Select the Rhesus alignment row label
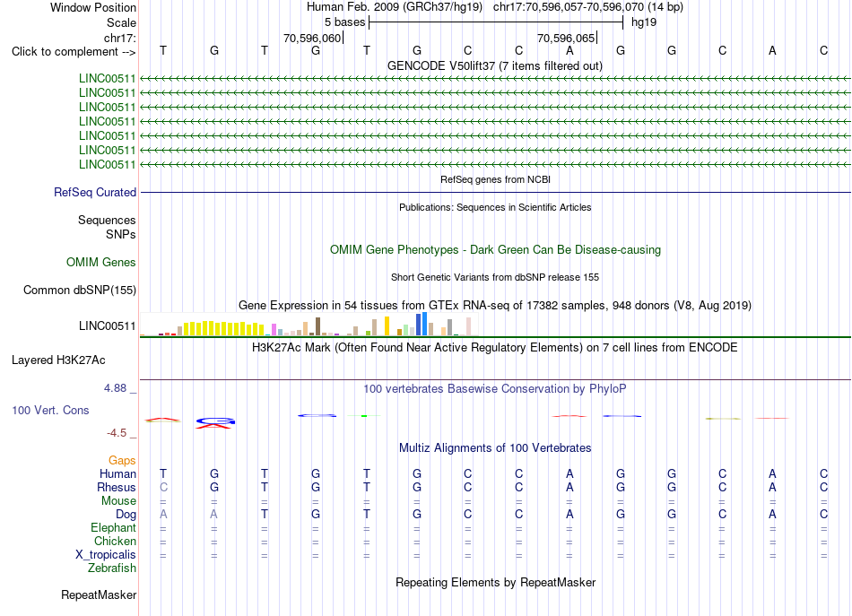Image resolution: width=852 pixels, height=616 pixels. pyautogui.click(x=117, y=487)
